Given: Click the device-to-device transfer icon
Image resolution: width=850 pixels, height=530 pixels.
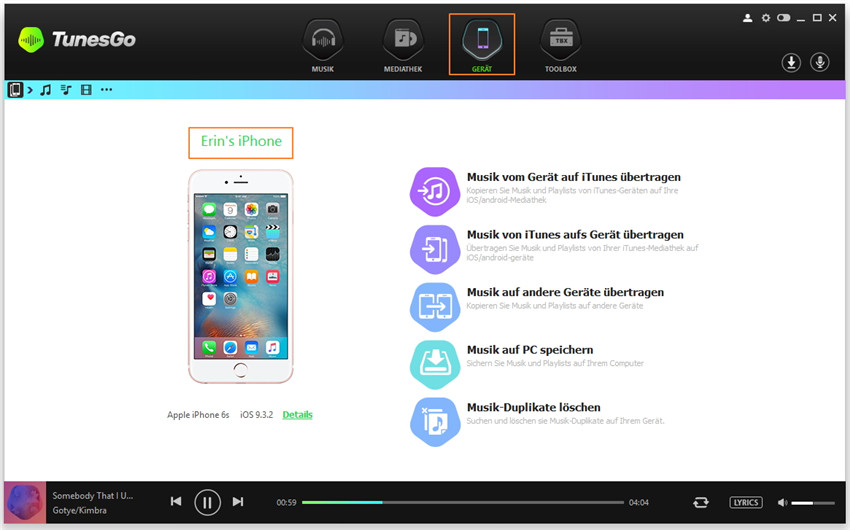Looking at the screenshot, I should tap(435, 307).
